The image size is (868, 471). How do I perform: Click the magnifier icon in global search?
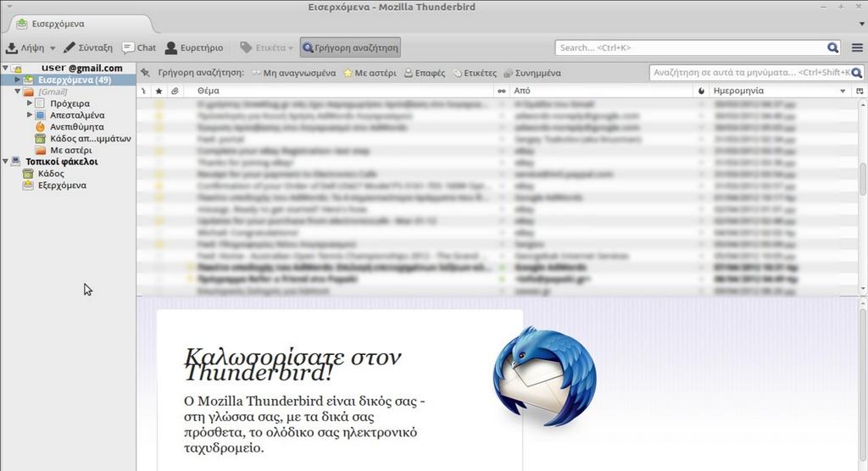click(832, 47)
